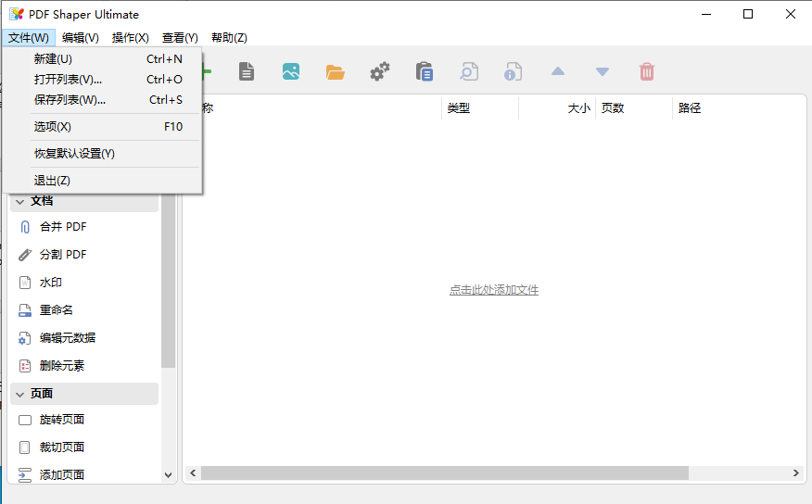Click the watermark icon beside 水印

click(25, 283)
